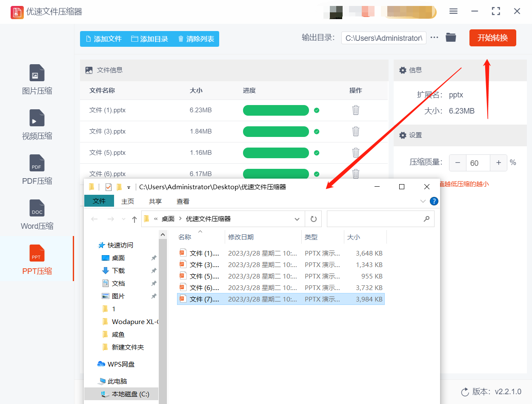Delete 文件 (6).pptx with trash icon

point(356,174)
